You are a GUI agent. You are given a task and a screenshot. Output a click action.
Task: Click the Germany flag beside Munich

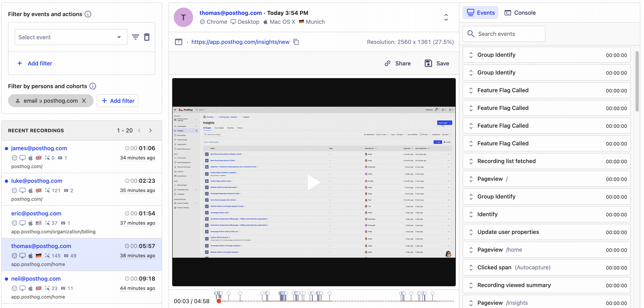click(301, 22)
